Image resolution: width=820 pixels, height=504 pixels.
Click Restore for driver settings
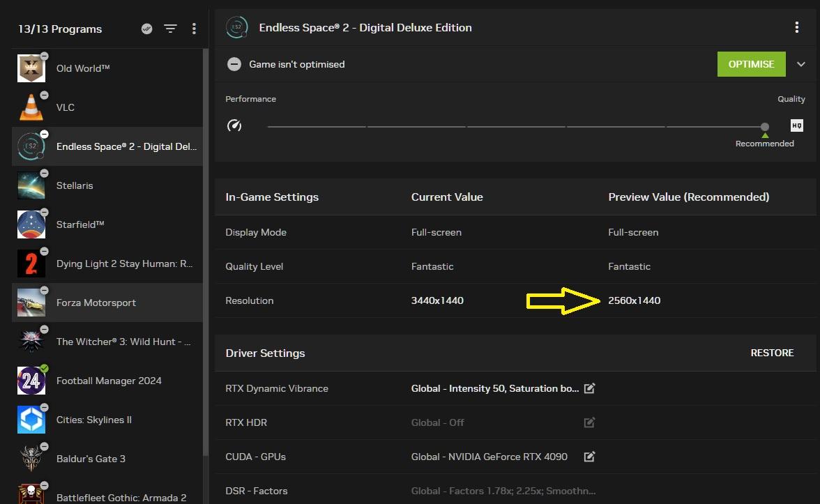tap(772, 353)
